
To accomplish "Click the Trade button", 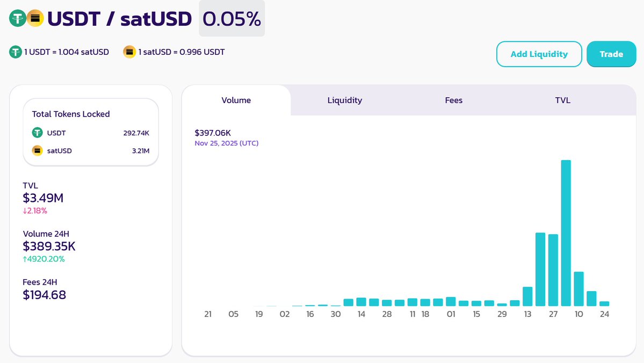I will click(x=611, y=54).
